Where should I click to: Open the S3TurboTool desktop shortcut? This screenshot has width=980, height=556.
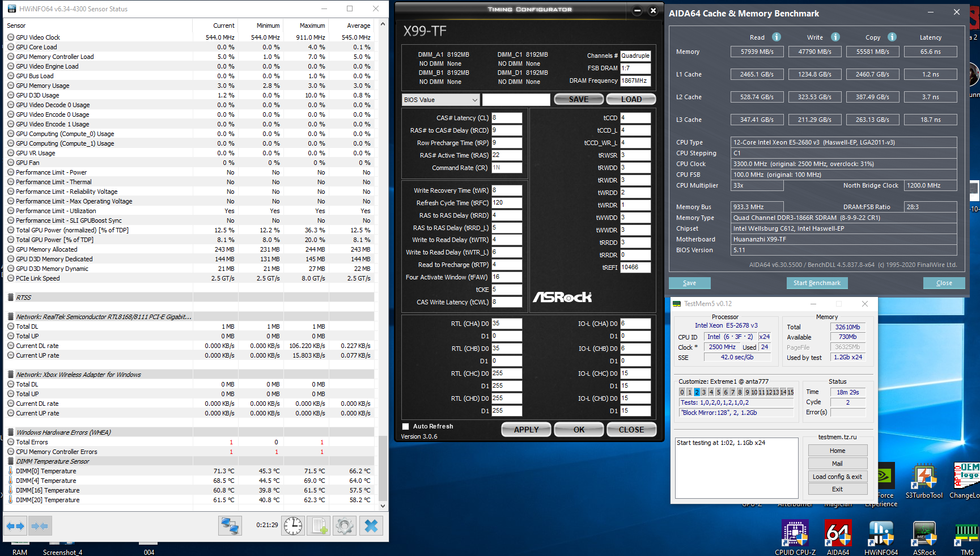pos(924,482)
